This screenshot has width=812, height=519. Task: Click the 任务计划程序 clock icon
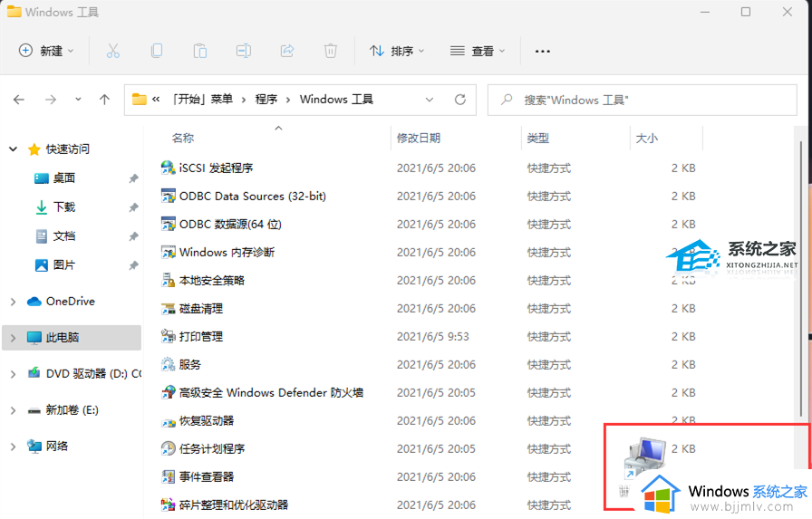168,448
